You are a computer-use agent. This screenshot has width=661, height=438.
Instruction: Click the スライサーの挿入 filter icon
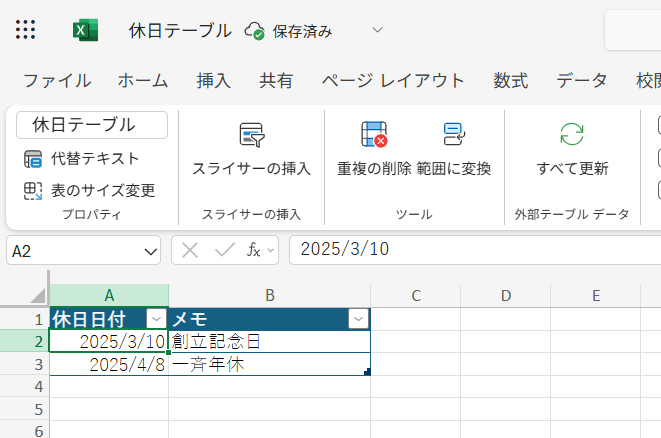pos(252,135)
